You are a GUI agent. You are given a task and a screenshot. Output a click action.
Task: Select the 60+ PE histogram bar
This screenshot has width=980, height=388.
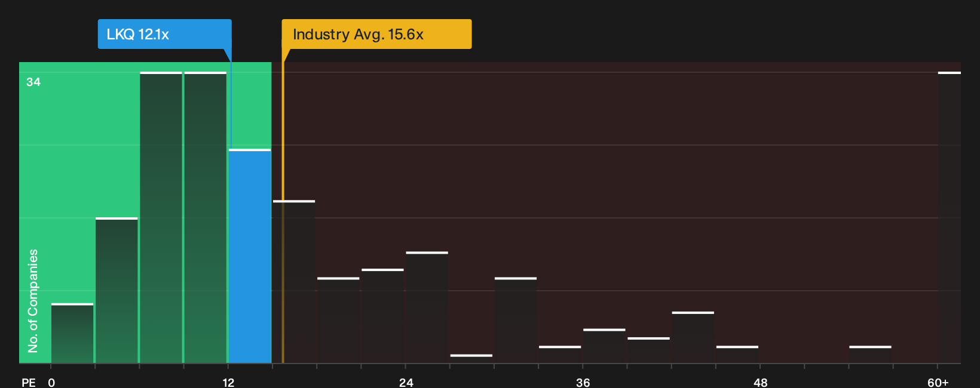click(949, 217)
